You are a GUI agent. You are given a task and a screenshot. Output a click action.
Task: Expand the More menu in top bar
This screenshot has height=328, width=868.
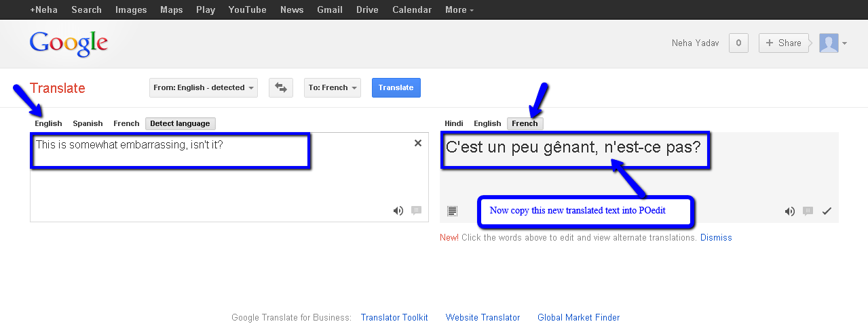(459, 9)
